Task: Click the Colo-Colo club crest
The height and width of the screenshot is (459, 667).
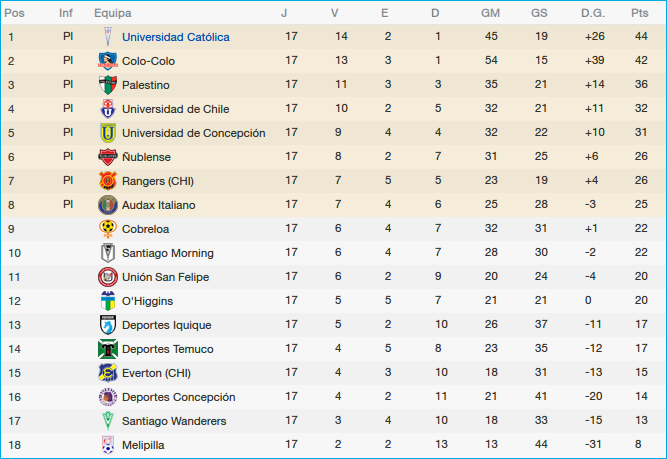Action: click(x=107, y=61)
